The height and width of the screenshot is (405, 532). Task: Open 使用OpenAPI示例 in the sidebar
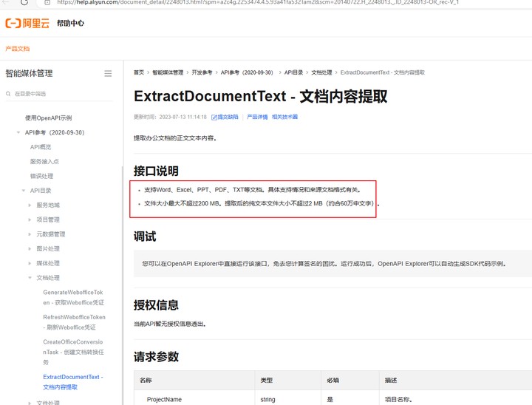point(48,118)
